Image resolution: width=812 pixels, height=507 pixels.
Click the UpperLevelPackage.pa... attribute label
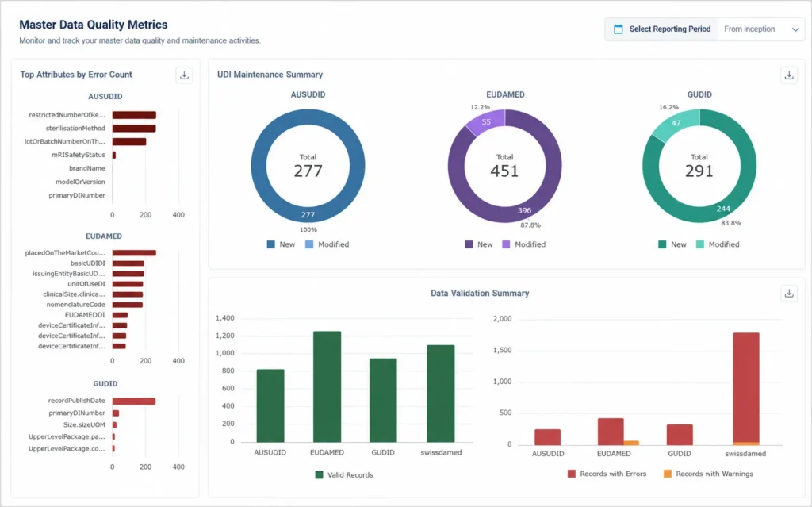pos(67,436)
